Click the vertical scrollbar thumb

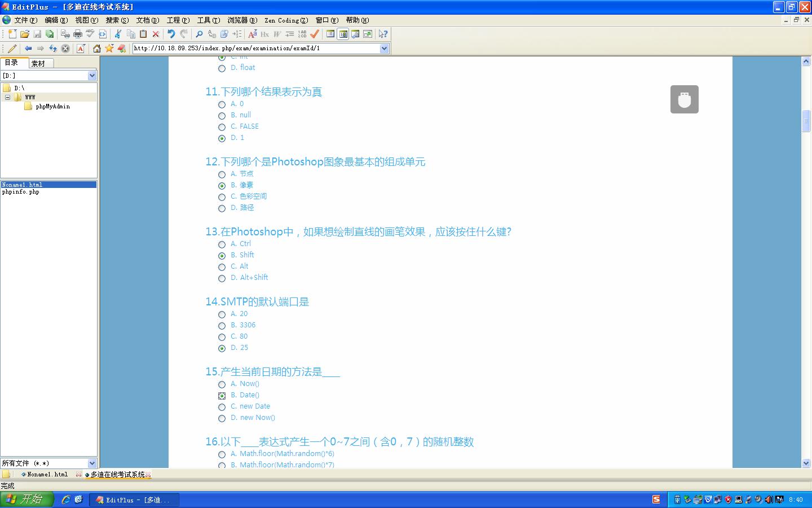[x=806, y=122]
